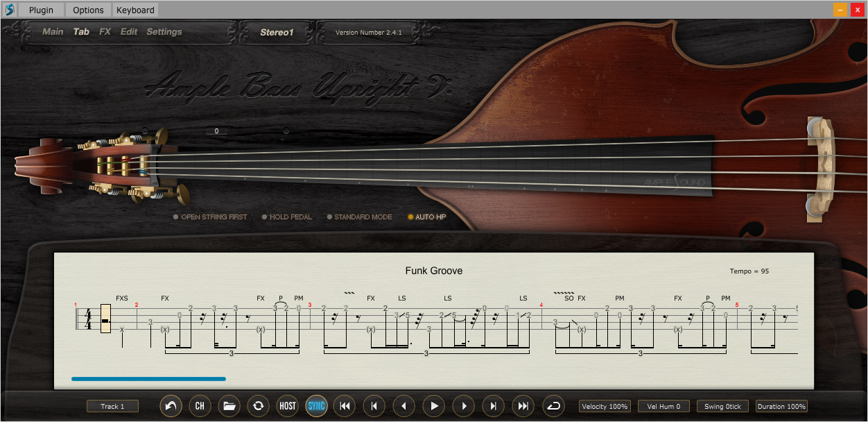The width and height of the screenshot is (868, 422).
Task: Open a tab file with the folder icon
Action: (x=229, y=406)
